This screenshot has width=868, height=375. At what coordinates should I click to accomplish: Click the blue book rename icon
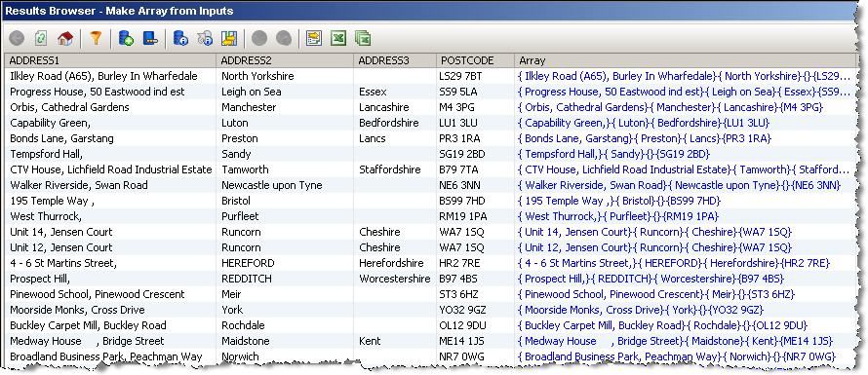[150, 38]
